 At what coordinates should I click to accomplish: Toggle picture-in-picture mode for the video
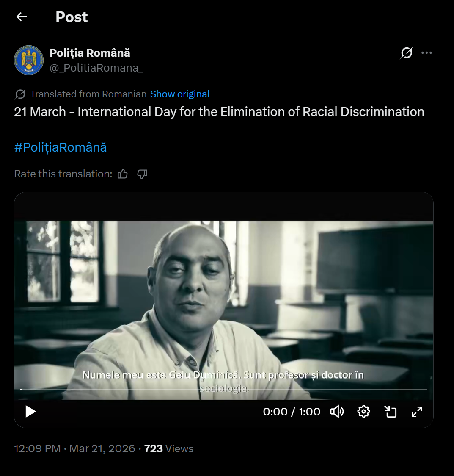tap(390, 411)
